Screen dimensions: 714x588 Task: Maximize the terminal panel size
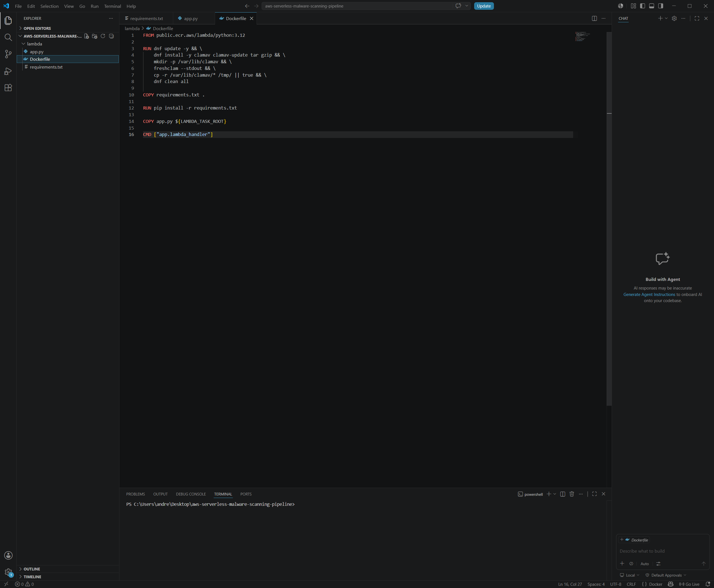coord(594,494)
